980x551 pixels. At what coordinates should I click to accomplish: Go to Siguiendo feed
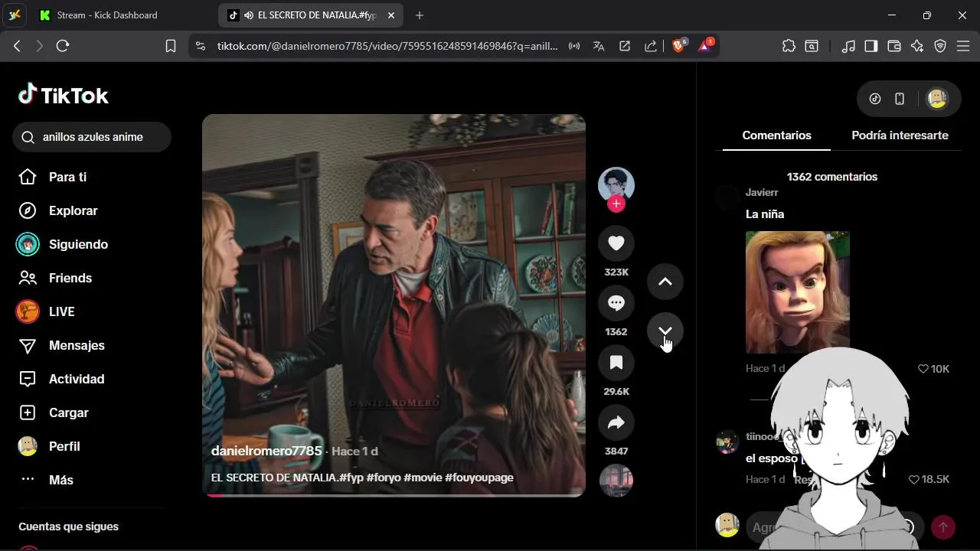click(x=63, y=244)
